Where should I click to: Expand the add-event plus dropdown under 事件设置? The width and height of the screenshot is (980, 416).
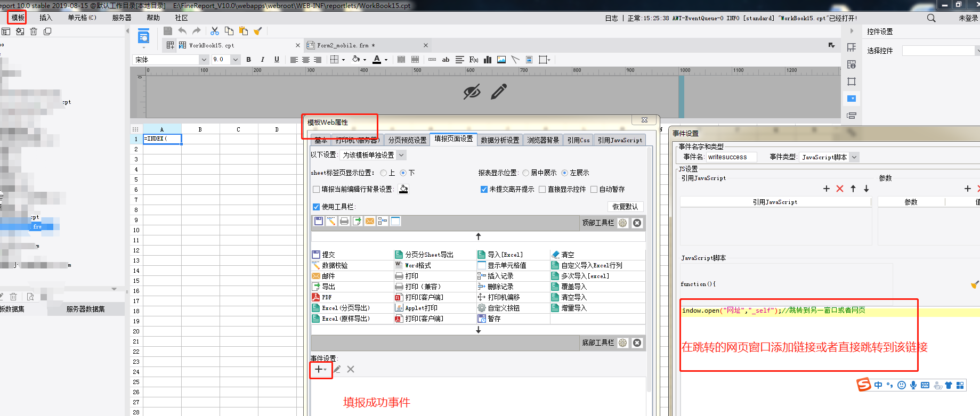pyautogui.click(x=321, y=369)
